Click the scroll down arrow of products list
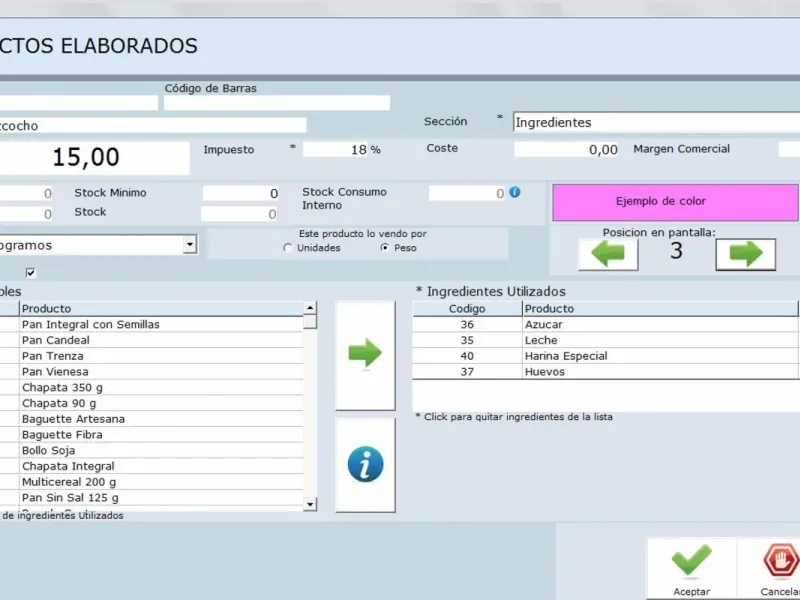Viewport: 800px width, 600px height. coord(310,504)
